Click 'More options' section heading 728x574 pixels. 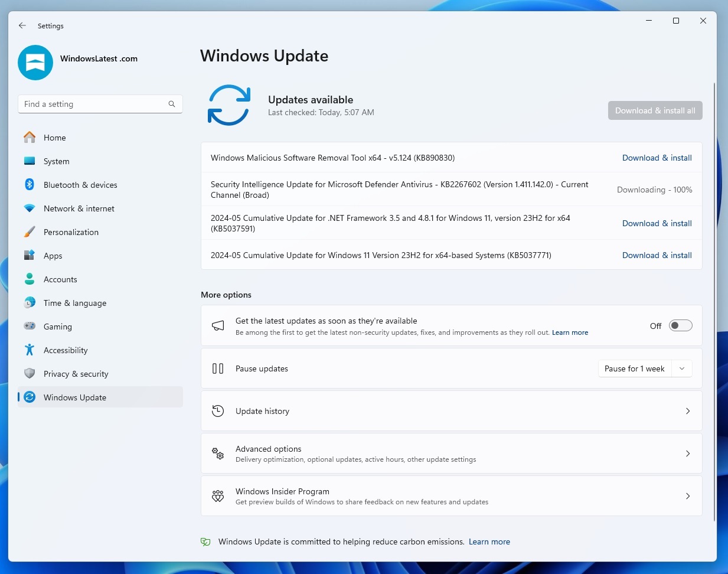tap(226, 295)
